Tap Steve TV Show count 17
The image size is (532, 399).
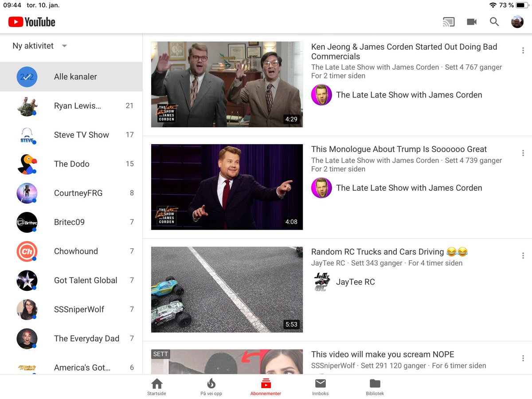[129, 135]
